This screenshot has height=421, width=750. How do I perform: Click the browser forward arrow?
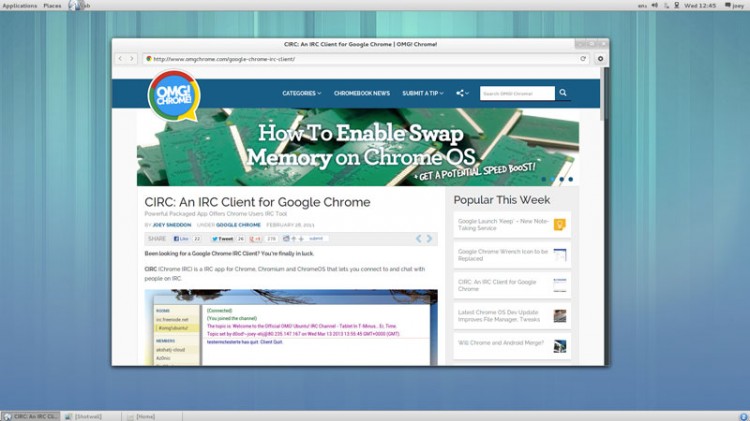point(132,59)
